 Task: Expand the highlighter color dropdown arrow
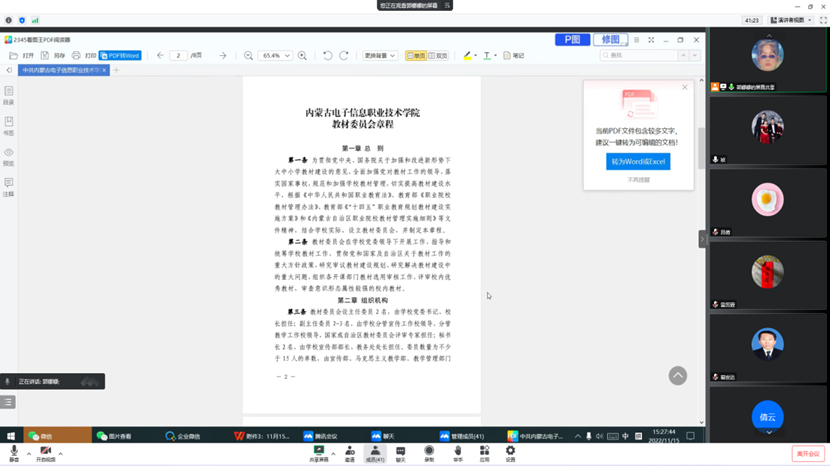[476, 56]
